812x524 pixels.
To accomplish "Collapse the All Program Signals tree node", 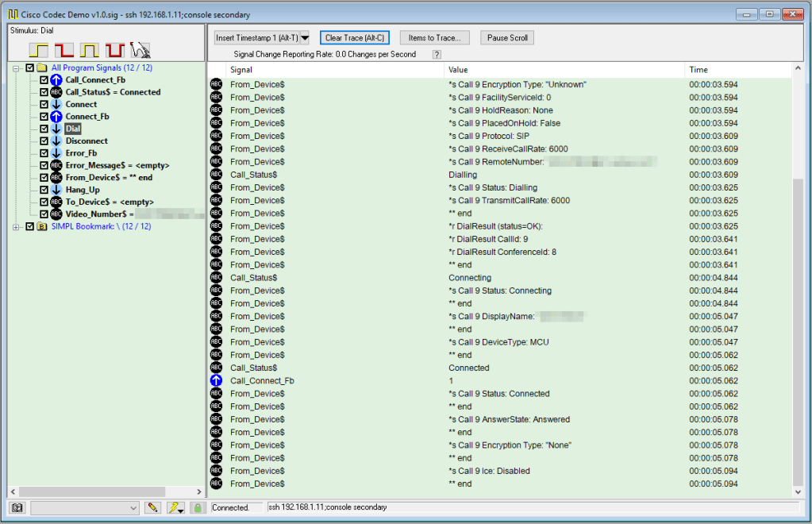I will (17, 68).
